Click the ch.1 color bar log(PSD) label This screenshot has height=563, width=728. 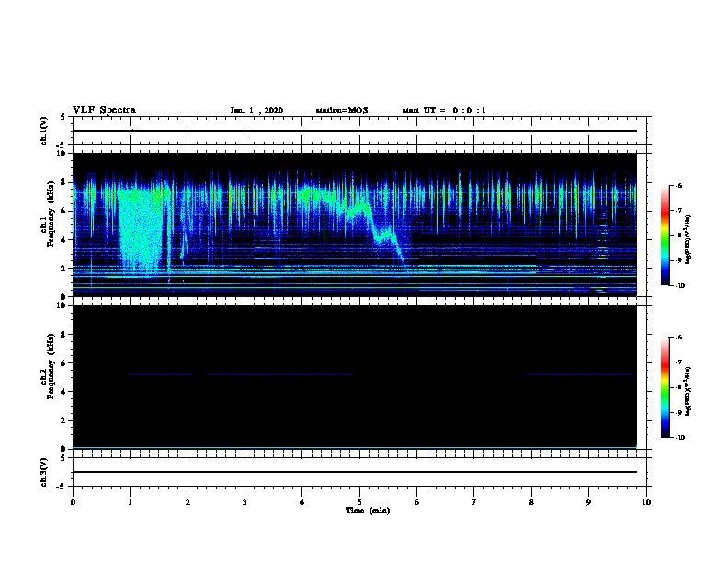[x=688, y=240]
